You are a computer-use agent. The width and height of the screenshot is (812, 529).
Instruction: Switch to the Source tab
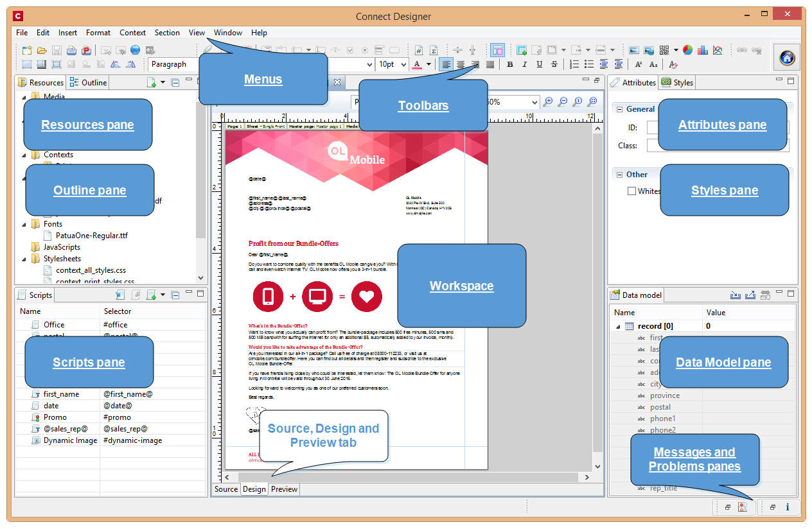[226, 489]
